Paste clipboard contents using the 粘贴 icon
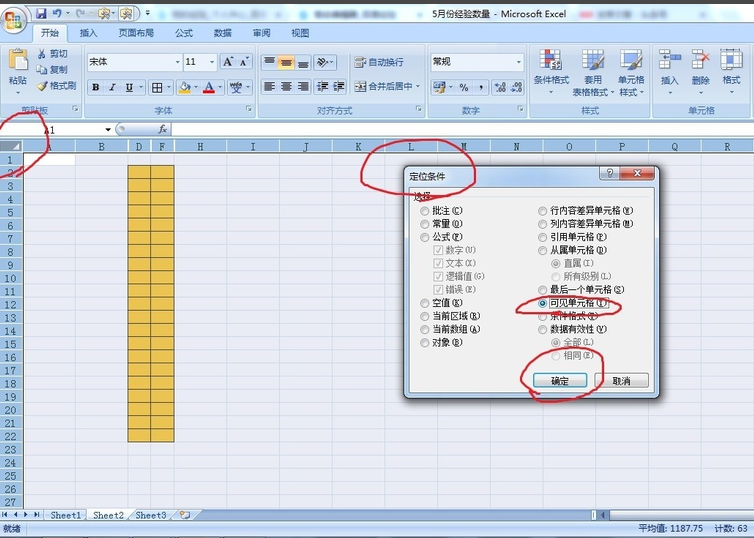This screenshot has width=754, height=538. pos(18,60)
